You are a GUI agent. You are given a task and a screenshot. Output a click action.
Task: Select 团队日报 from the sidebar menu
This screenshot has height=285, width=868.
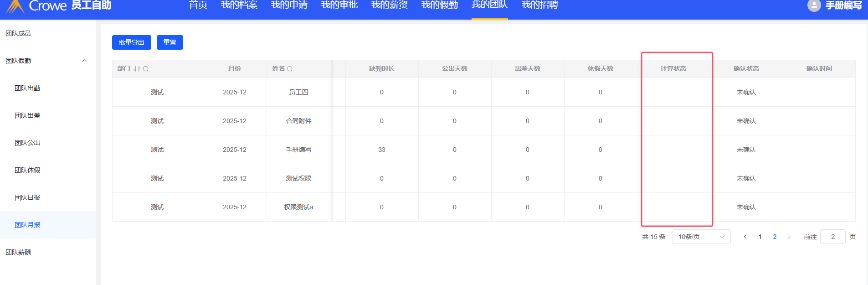click(x=27, y=197)
